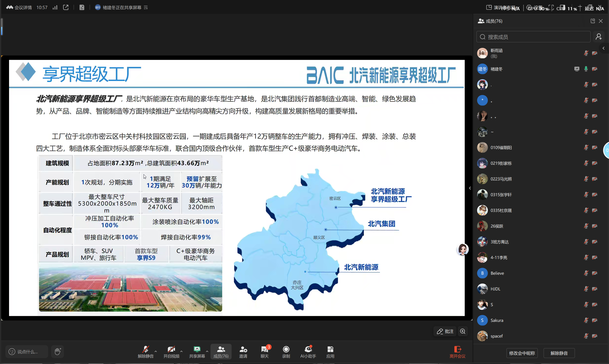Toggle camera state for participant Believe

point(595,273)
